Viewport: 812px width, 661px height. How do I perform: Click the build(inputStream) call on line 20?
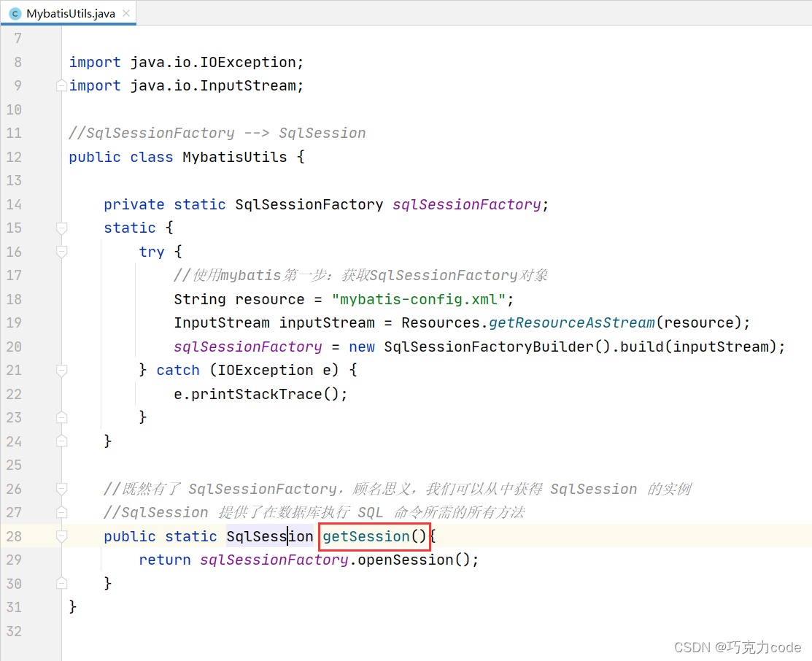[x=697, y=347]
